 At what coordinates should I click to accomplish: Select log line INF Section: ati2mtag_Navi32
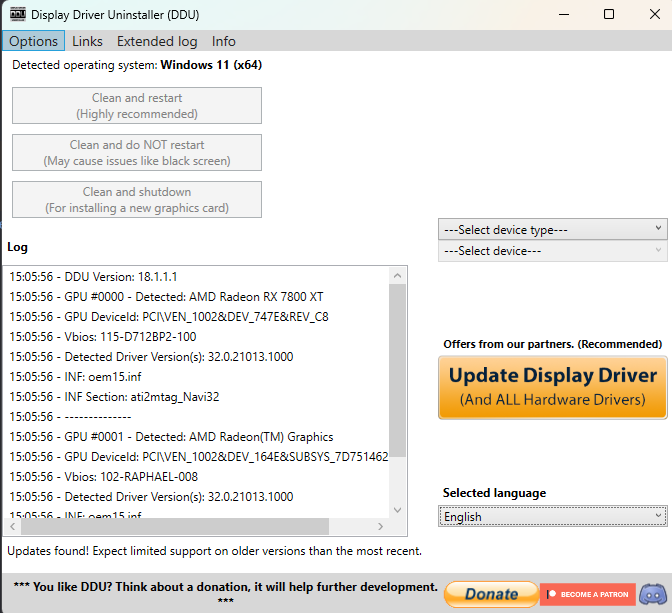114,397
